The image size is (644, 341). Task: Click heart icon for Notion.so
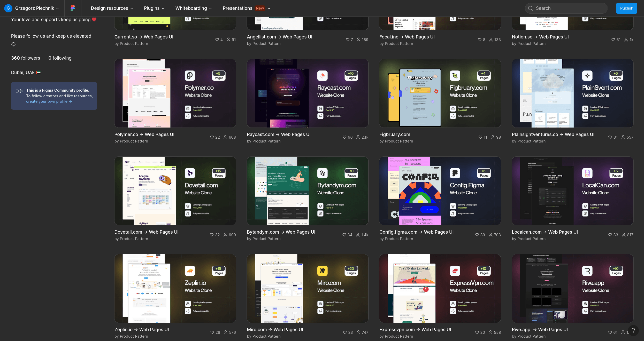click(x=613, y=40)
